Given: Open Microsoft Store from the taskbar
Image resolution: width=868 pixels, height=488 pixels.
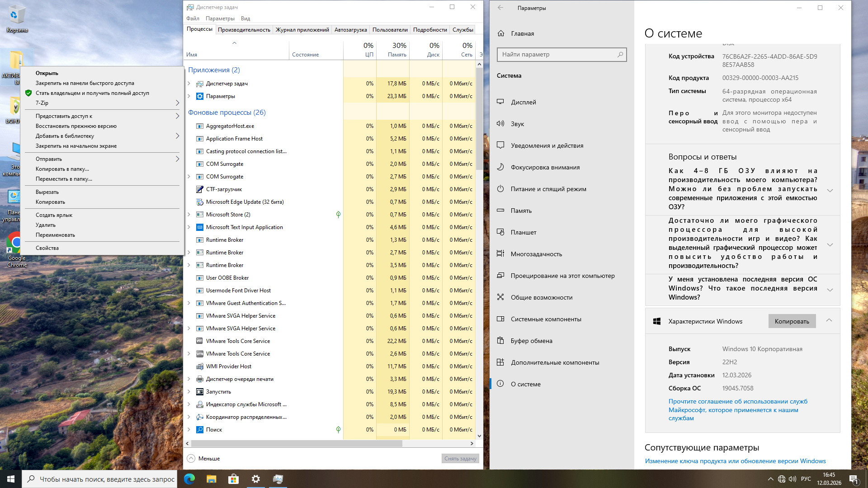Looking at the screenshot, I should [x=233, y=479].
